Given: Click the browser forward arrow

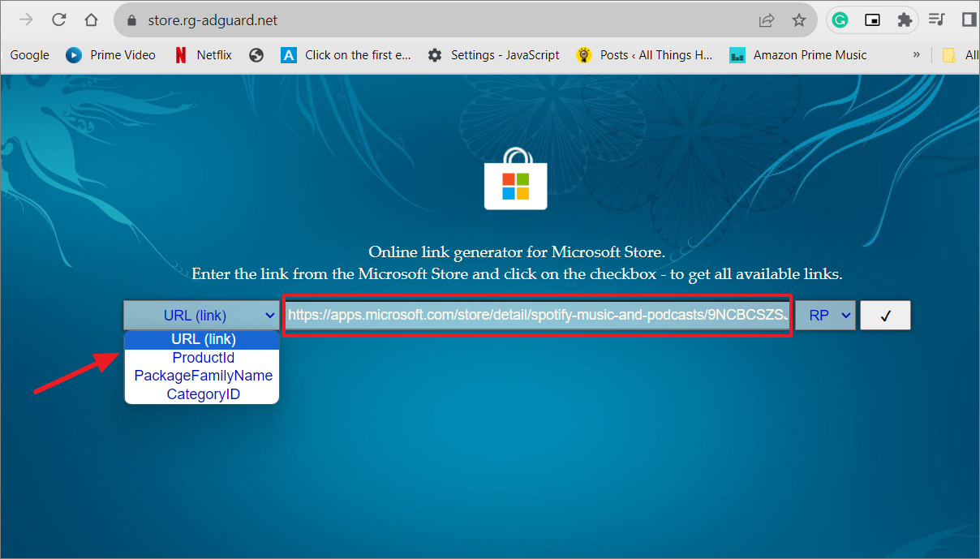Looking at the screenshot, I should pyautogui.click(x=26, y=19).
